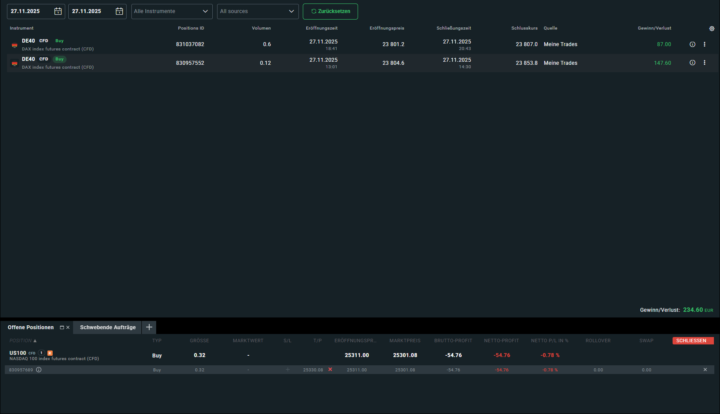Add a new tab with plus button
Viewport: 720px width, 414px height.
pyautogui.click(x=149, y=327)
